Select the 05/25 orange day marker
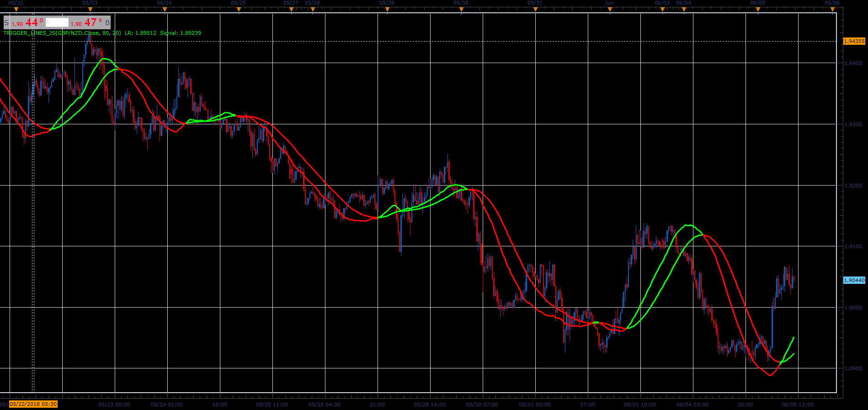 (239, 9)
